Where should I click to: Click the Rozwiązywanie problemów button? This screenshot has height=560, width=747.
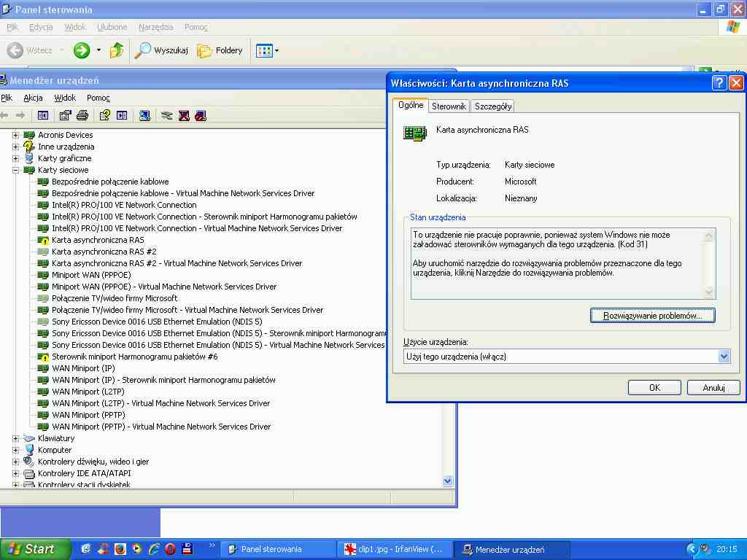click(653, 315)
